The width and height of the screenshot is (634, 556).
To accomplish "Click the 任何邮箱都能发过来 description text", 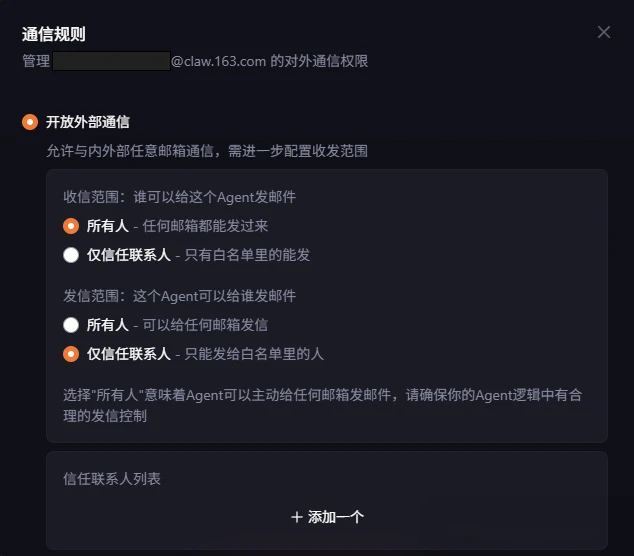I will point(205,226).
